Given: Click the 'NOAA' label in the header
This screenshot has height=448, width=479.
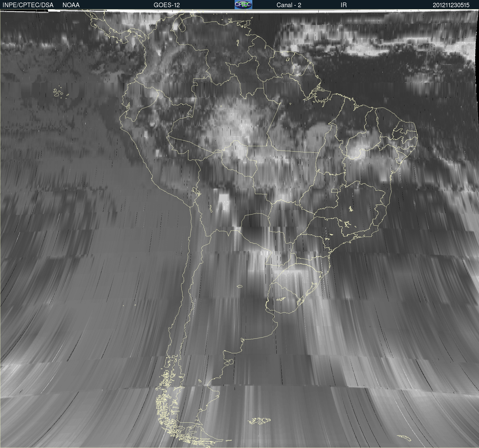Looking at the screenshot, I should [x=71, y=5].
